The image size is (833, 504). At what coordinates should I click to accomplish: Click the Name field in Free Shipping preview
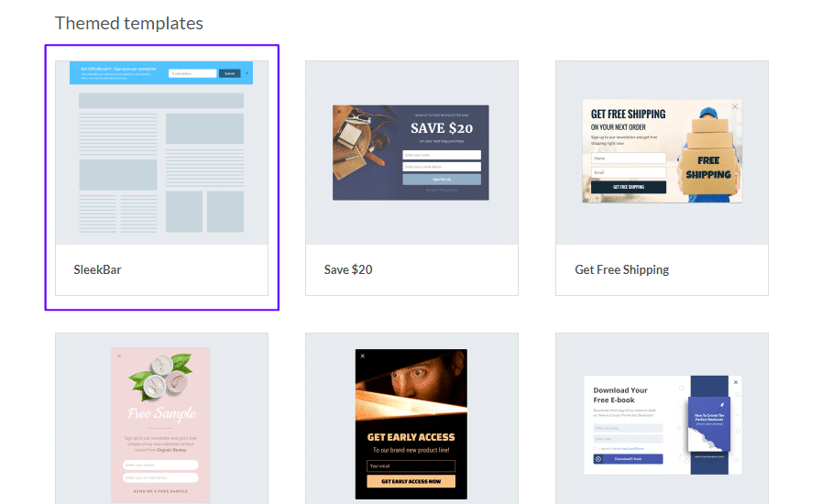tap(628, 159)
